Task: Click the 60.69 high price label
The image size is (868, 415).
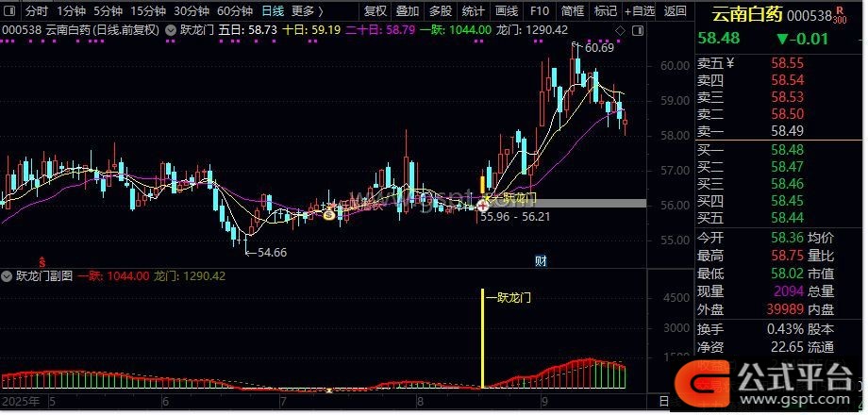Action: [599, 48]
